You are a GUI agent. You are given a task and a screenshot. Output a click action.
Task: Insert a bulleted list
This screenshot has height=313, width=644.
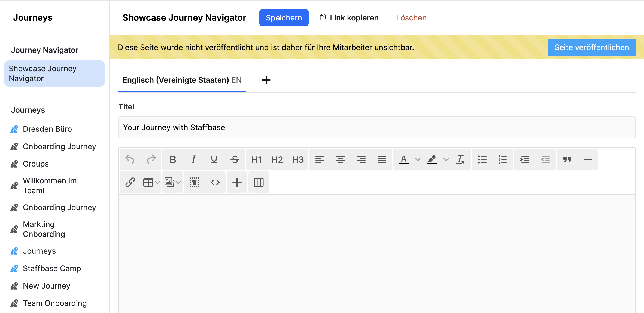[x=482, y=159]
